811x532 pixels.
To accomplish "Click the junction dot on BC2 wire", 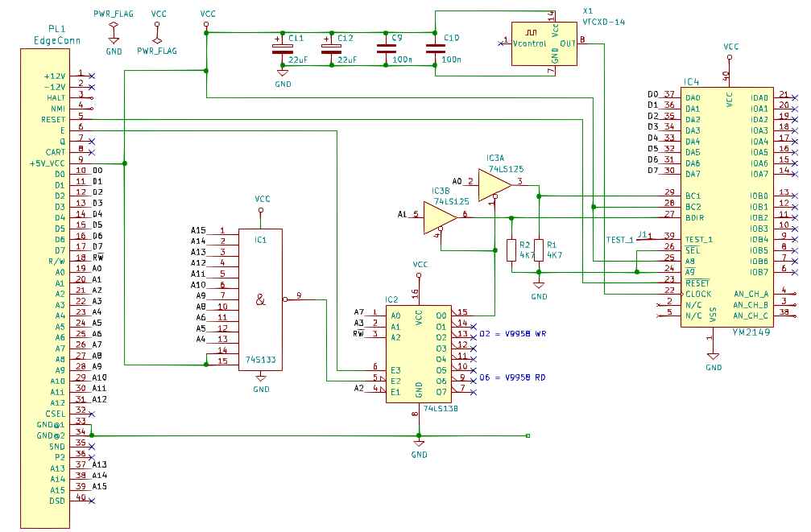I will coord(594,207).
